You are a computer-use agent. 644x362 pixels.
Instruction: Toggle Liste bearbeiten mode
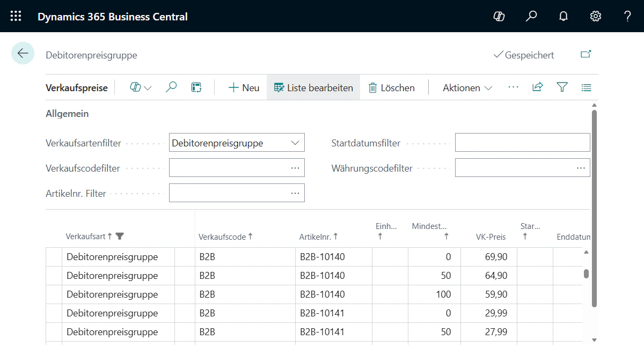click(313, 87)
